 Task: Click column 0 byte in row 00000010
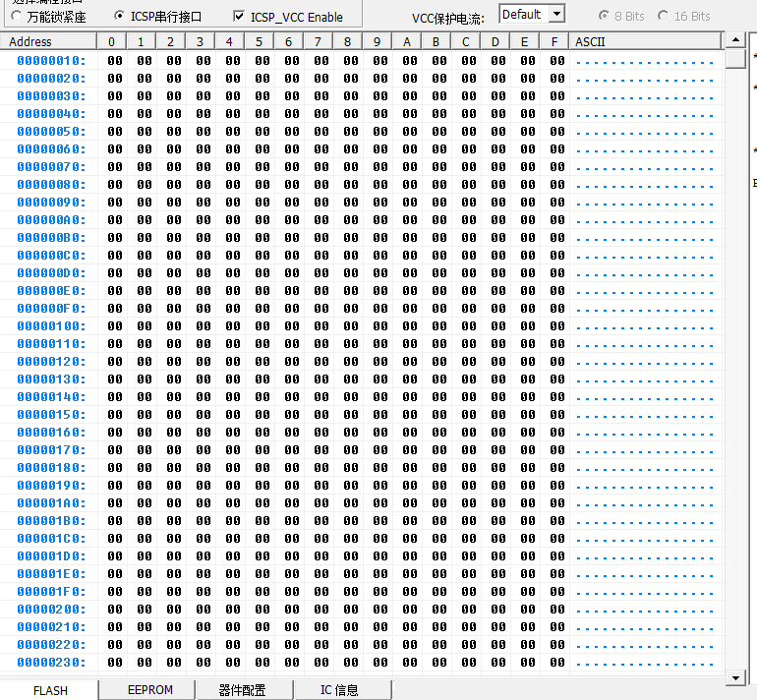[115, 61]
